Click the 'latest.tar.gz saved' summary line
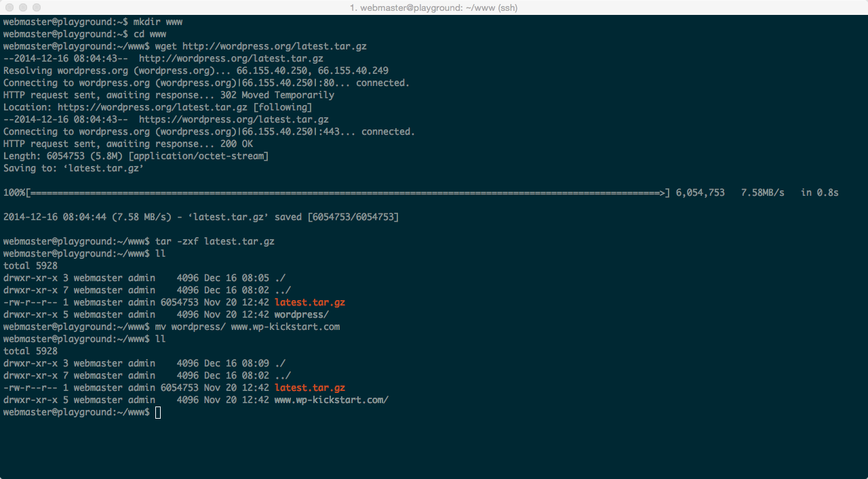This screenshot has height=479, width=868. 201,217
